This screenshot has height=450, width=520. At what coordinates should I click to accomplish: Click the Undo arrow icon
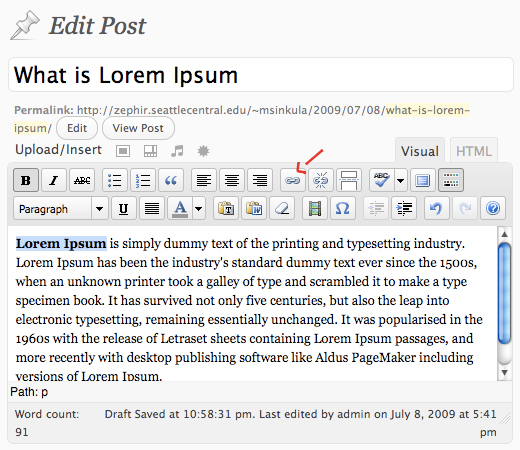(x=436, y=208)
